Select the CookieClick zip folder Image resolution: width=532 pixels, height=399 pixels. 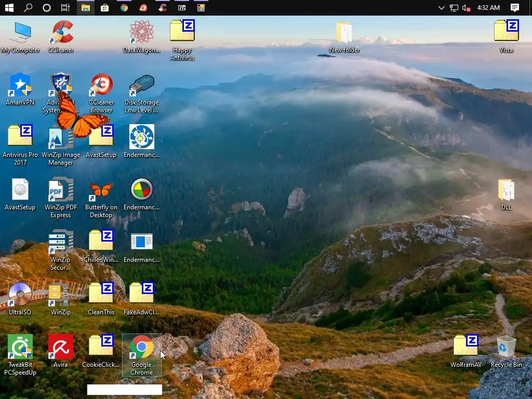pos(101,352)
